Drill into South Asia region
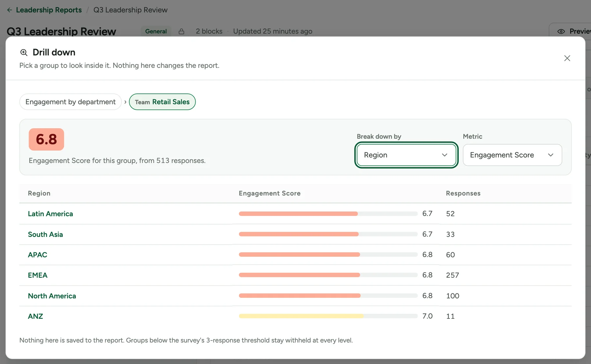591x364 pixels. (45, 234)
